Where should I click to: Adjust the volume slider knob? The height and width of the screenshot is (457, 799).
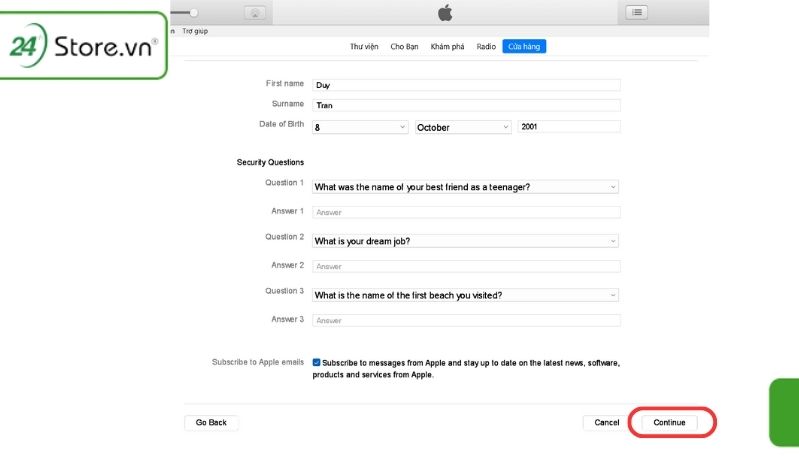coord(193,13)
